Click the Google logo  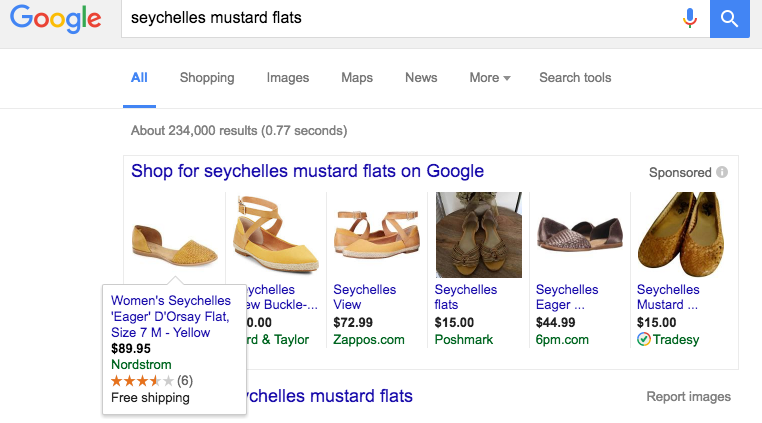[x=55, y=18]
